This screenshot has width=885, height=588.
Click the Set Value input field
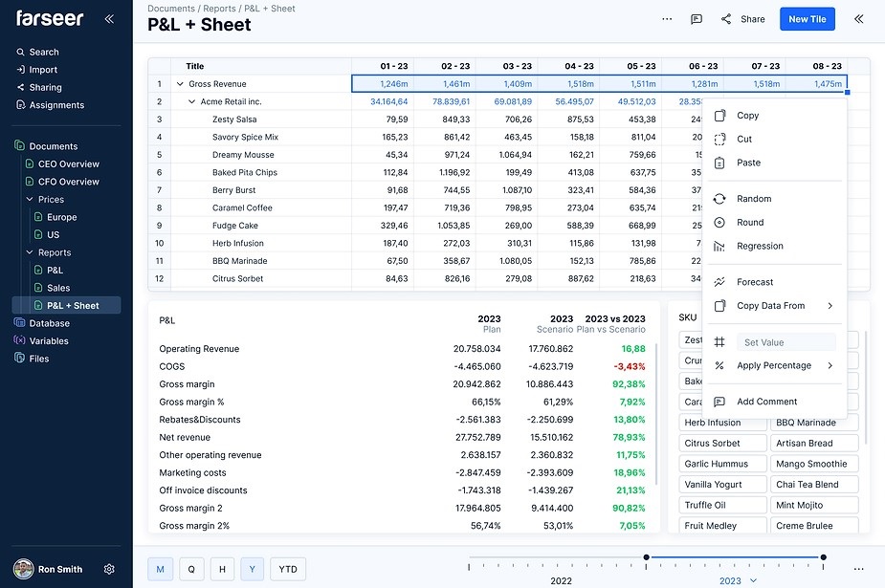click(x=786, y=342)
